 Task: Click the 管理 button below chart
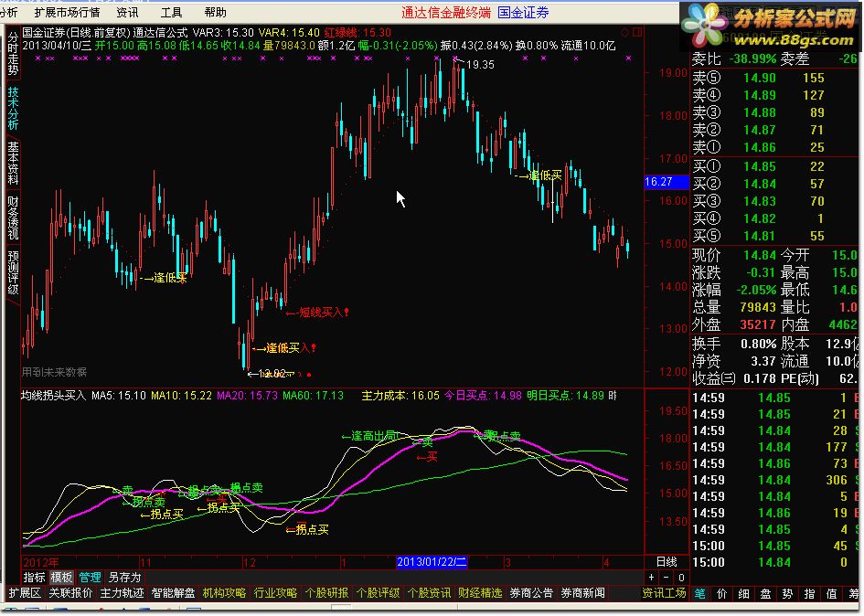[x=90, y=578]
